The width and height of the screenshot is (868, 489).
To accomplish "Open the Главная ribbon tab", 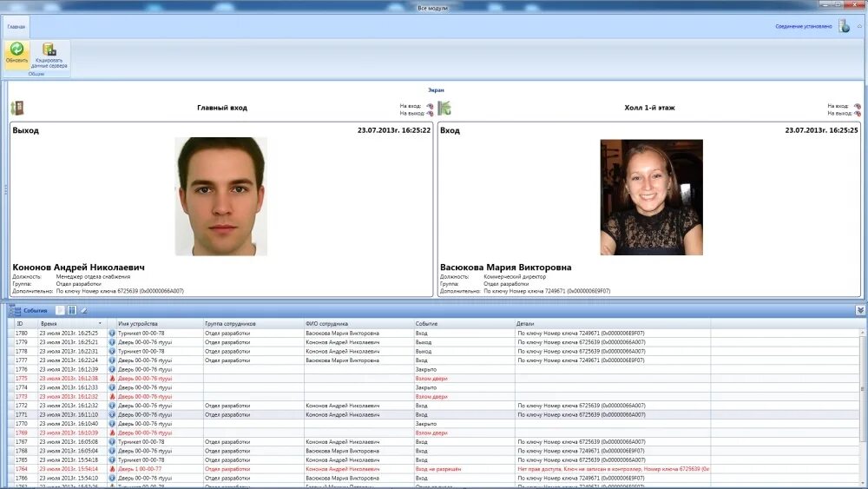I will 16,27.
